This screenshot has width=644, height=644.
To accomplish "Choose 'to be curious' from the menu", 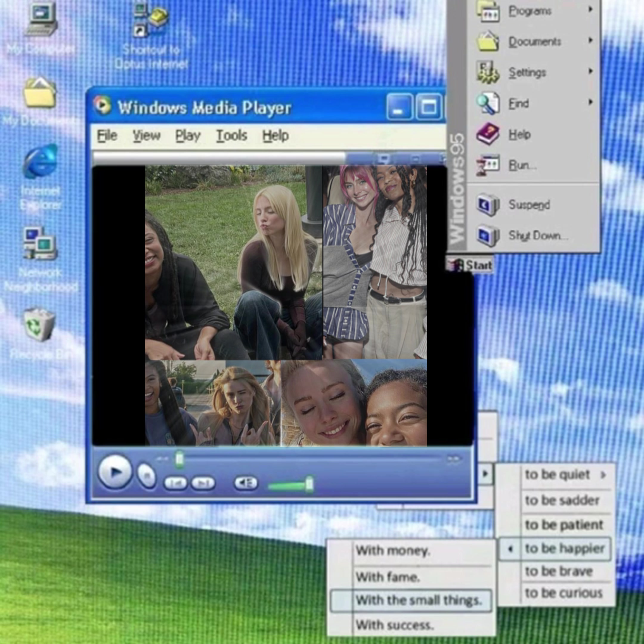I will coord(564,593).
